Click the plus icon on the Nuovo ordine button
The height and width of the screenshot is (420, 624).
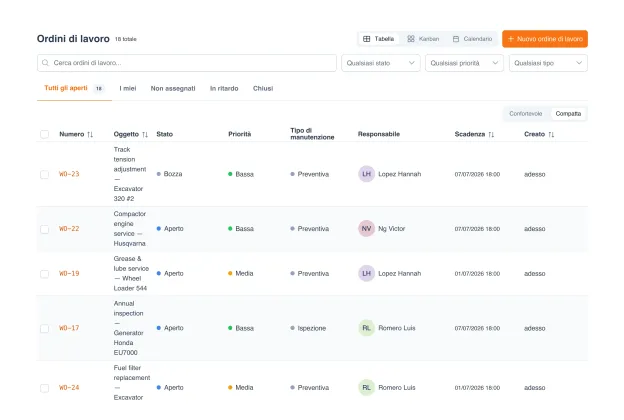511,39
